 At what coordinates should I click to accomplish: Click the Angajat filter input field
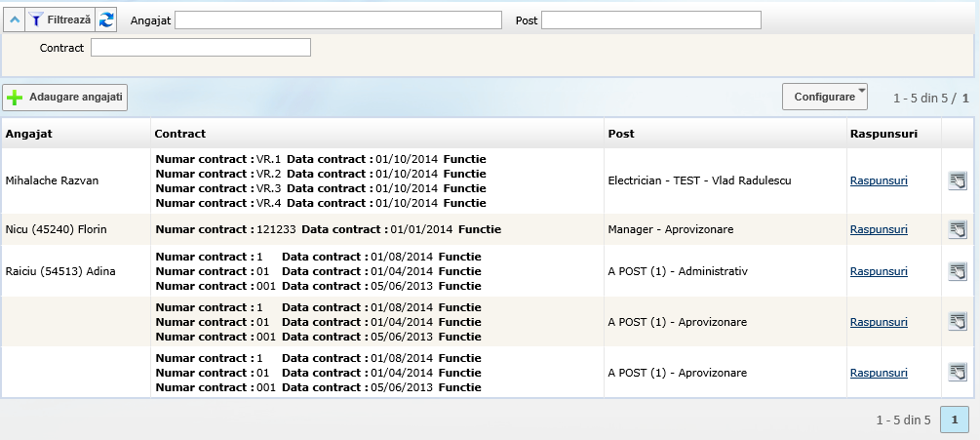coord(337,20)
